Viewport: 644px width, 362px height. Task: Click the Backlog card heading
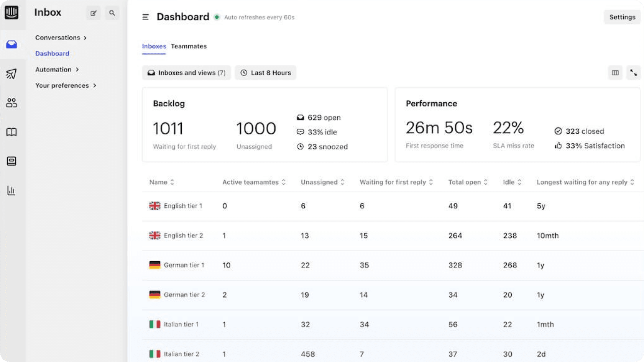(169, 103)
